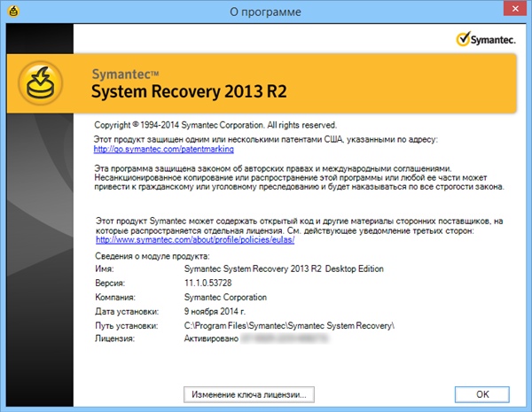Open the window menu via title bar icon
Screen dimensions: 532x412
10,11
